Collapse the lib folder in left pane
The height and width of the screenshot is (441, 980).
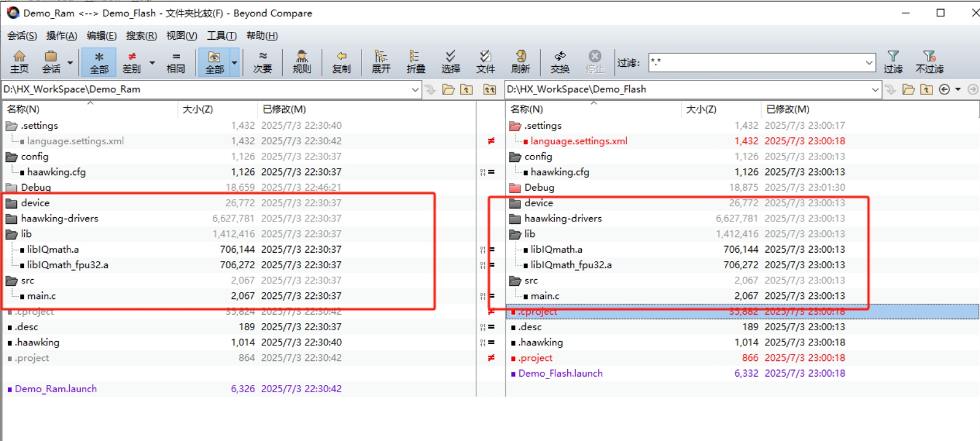11,234
